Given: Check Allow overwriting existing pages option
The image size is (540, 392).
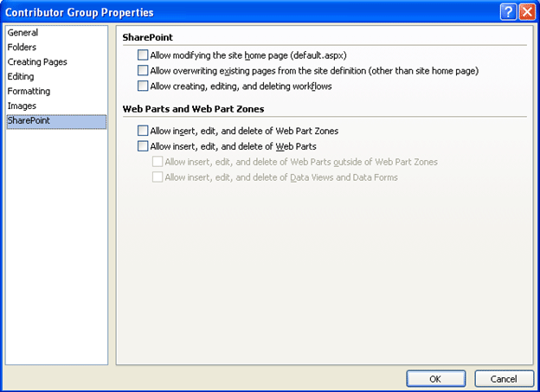Looking at the screenshot, I should pos(143,70).
